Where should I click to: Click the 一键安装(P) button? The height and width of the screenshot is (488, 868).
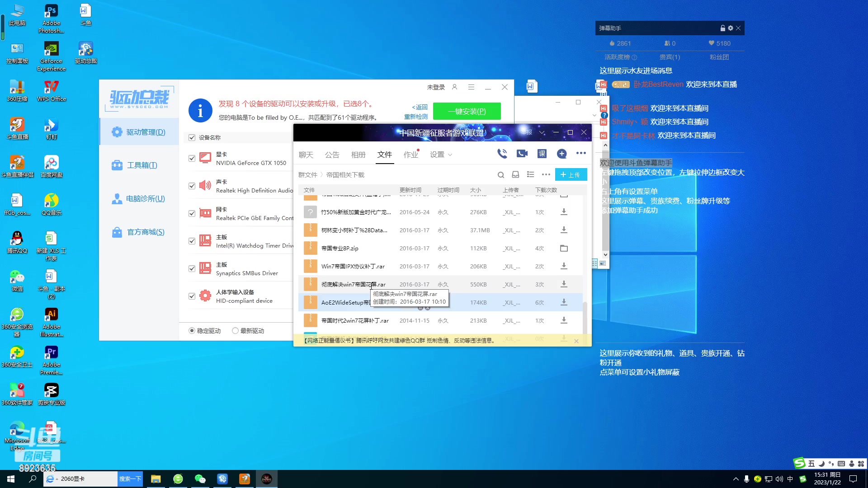tap(467, 111)
